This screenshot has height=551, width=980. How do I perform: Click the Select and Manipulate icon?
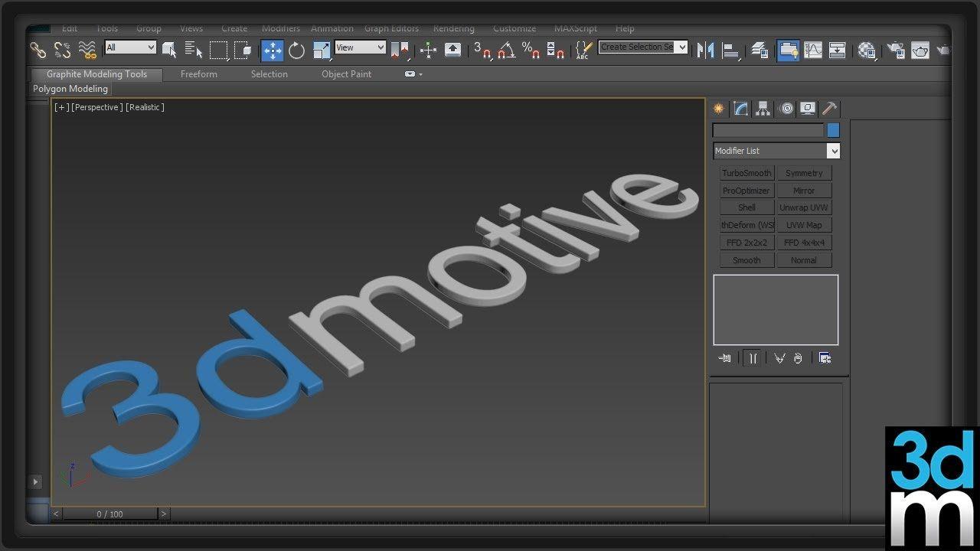pos(428,51)
